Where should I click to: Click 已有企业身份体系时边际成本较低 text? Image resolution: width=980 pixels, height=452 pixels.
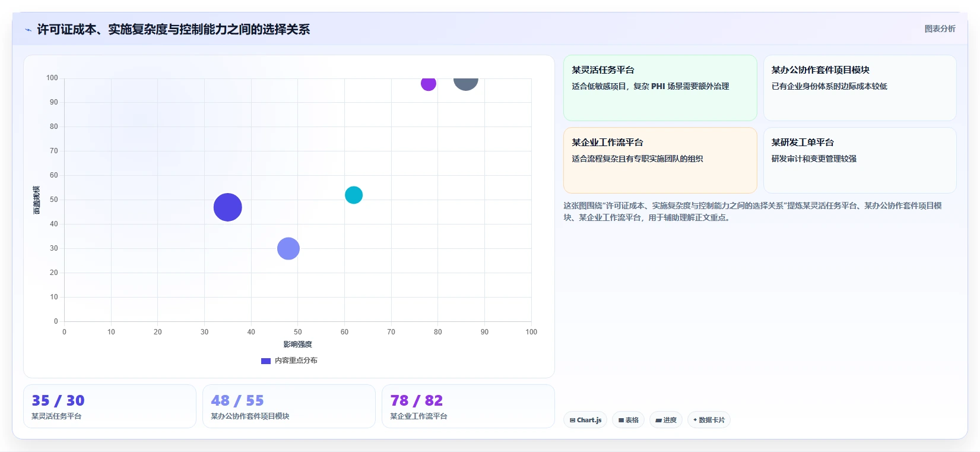point(829,86)
